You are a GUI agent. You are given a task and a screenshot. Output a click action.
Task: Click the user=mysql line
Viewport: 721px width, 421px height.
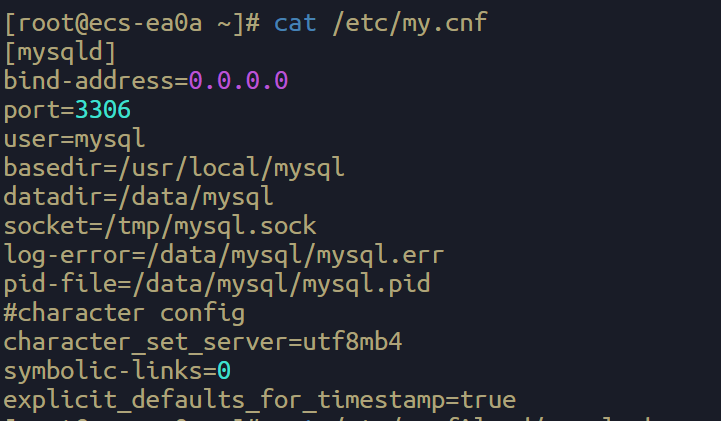(74, 137)
